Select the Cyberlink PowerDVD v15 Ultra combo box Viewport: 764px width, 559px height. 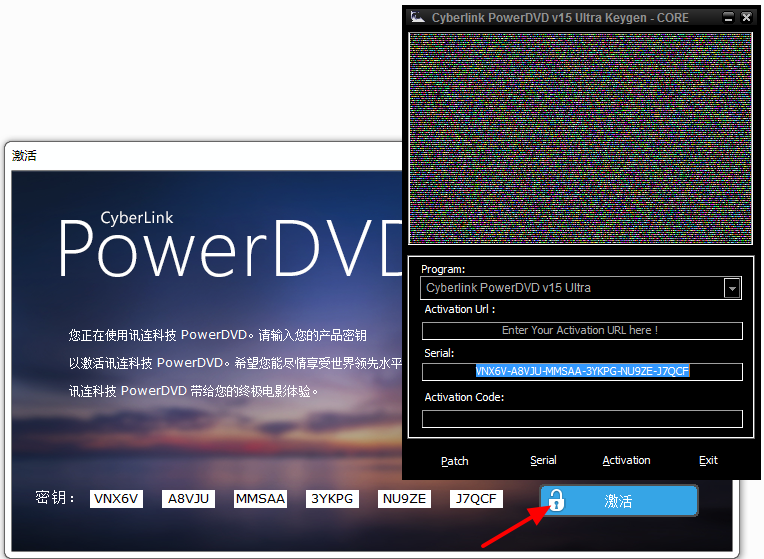[x=581, y=288]
